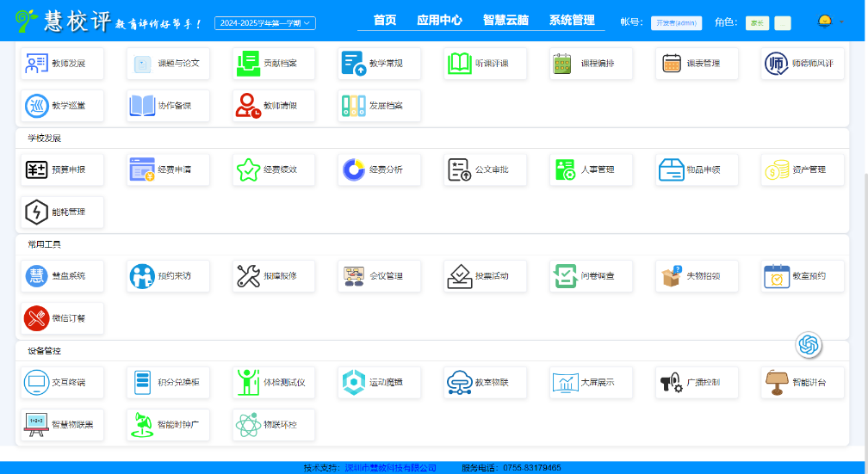Image resolution: width=868 pixels, height=474 pixels.
Task: Go to the 首页 tab
Action: 385,21
